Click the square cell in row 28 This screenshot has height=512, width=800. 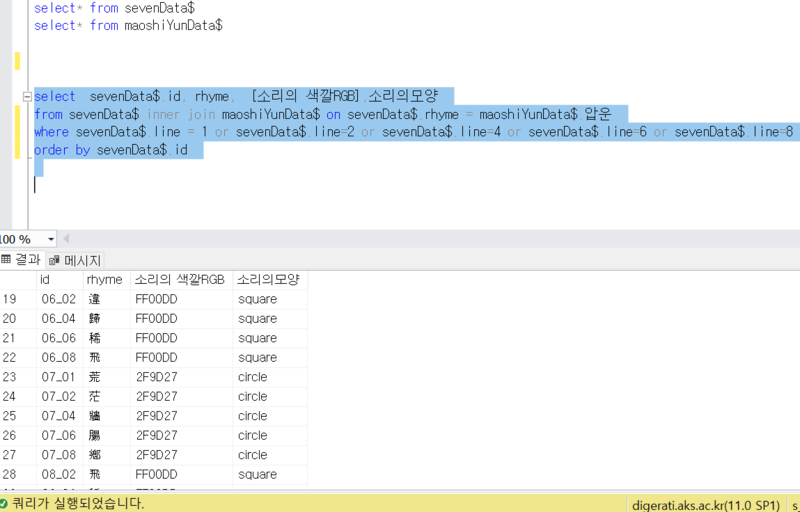(x=270, y=474)
